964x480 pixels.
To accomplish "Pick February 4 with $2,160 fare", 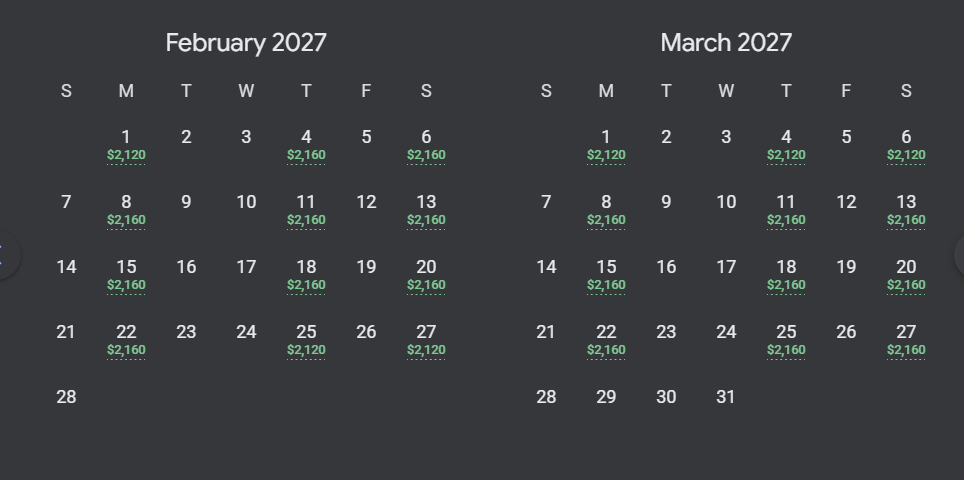I will (306, 145).
